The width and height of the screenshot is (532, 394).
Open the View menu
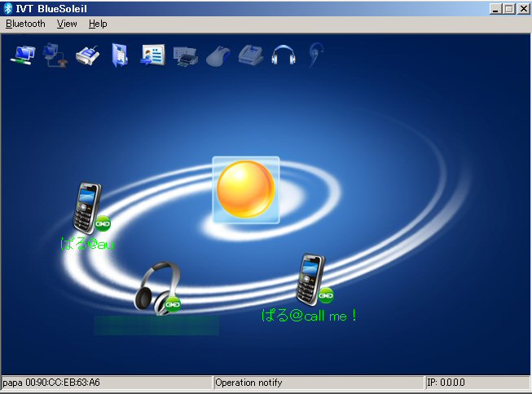(67, 24)
